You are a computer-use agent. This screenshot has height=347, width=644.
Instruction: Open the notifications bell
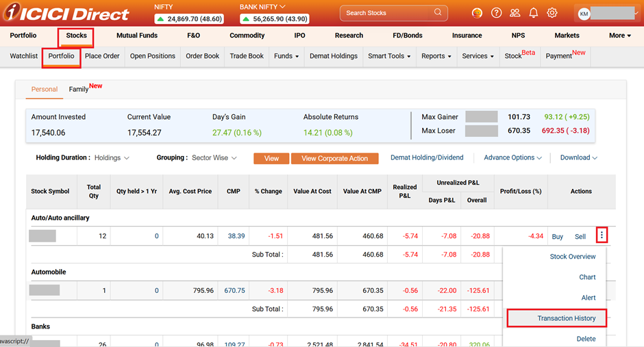click(x=533, y=13)
